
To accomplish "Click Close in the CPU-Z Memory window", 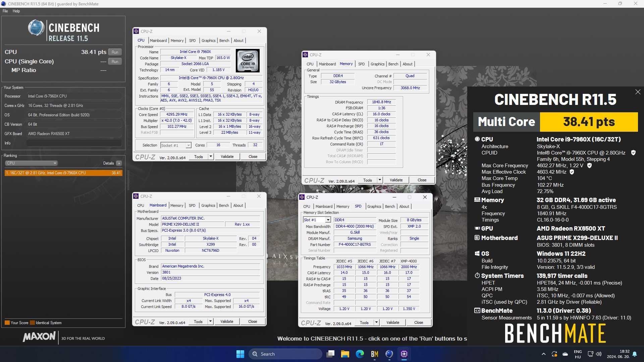I will [422, 180].
